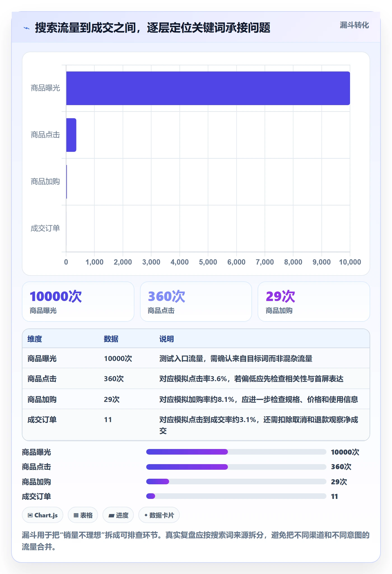
Task: Click the 商品加购 y-axis label in chart
Action: 45,182
